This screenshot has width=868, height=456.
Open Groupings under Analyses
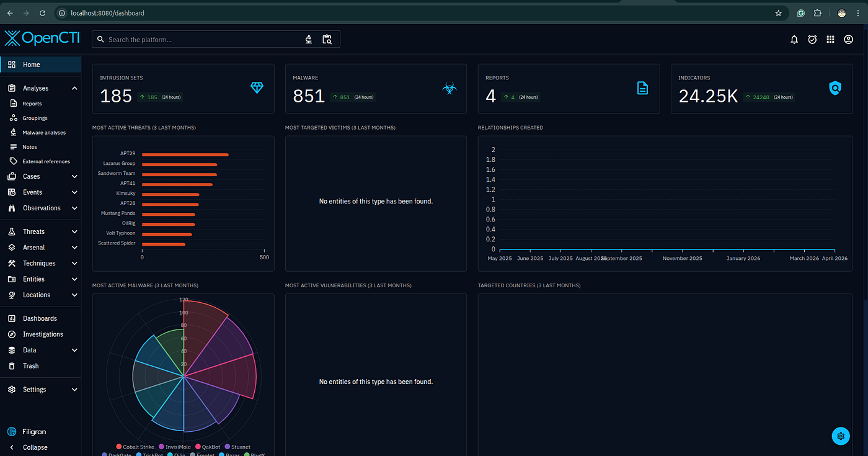(x=40, y=118)
